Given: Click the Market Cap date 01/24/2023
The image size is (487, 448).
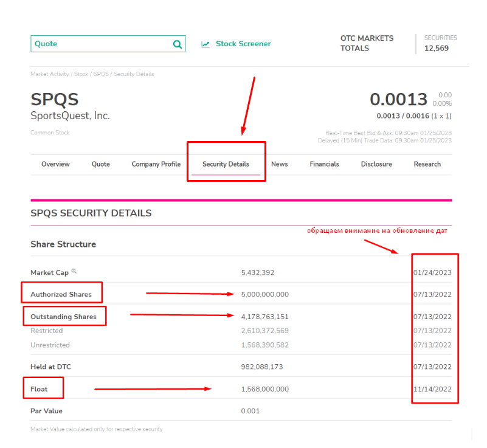Looking at the screenshot, I should pyautogui.click(x=432, y=272).
